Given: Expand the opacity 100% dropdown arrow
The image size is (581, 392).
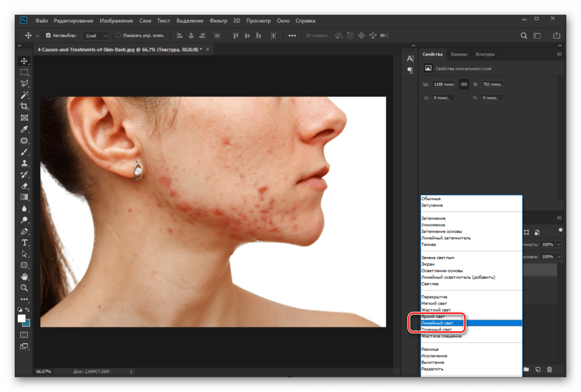Looking at the screenshot, I should 559,244.
